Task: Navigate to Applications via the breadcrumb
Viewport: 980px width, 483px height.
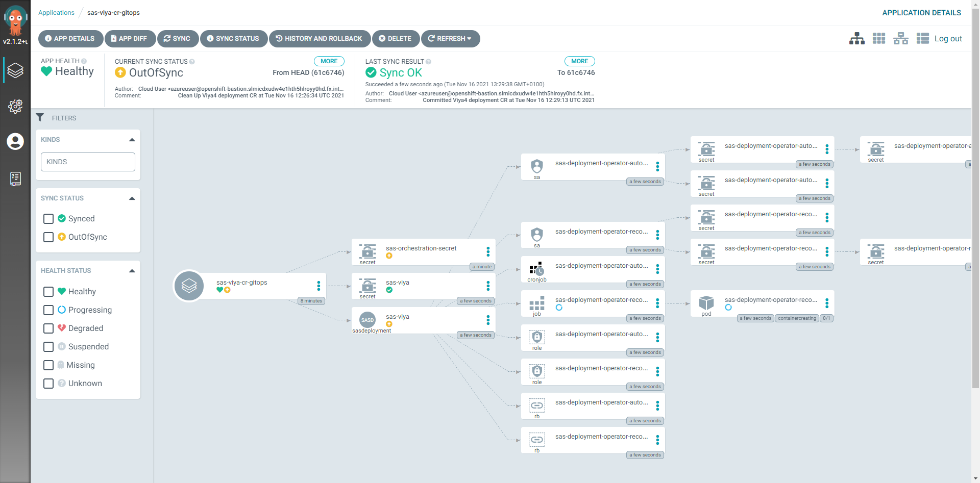Action: 56,12
